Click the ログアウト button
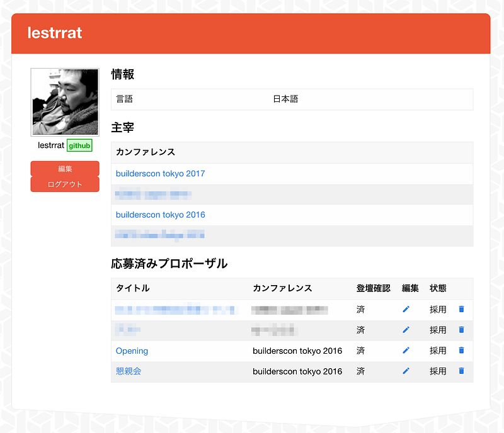The height and width of the screenshot is (433, 504). 65,184
